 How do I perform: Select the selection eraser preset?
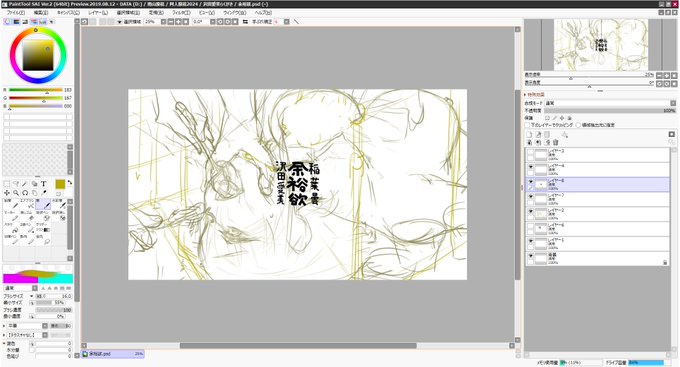click(x=59, y=216)
